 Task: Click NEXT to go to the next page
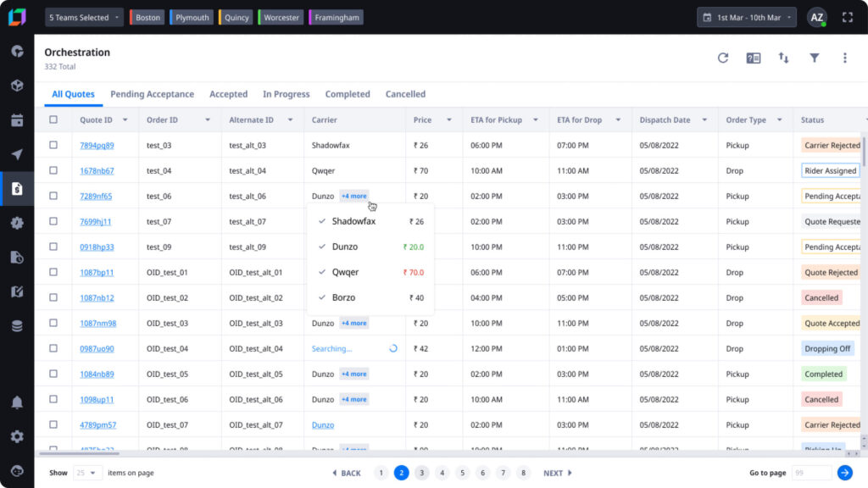click(x=557, y=473)
